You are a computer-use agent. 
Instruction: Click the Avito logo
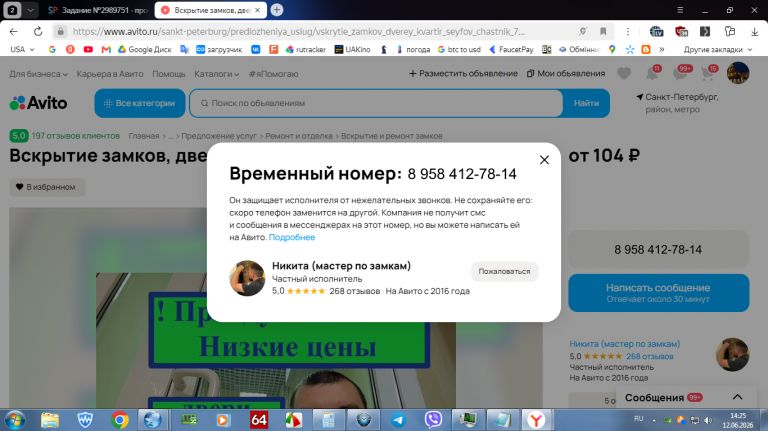(38, 103)
